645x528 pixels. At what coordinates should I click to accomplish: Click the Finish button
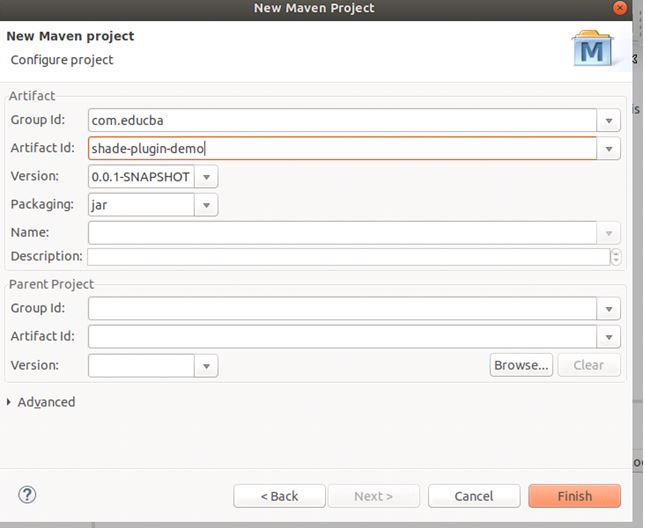[574, 496]
